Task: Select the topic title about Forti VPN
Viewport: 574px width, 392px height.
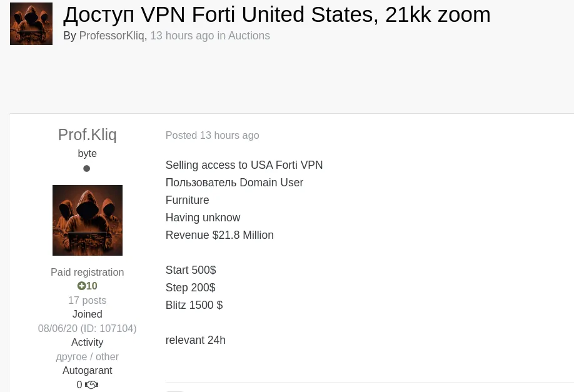Action: [x=277, y=14]
